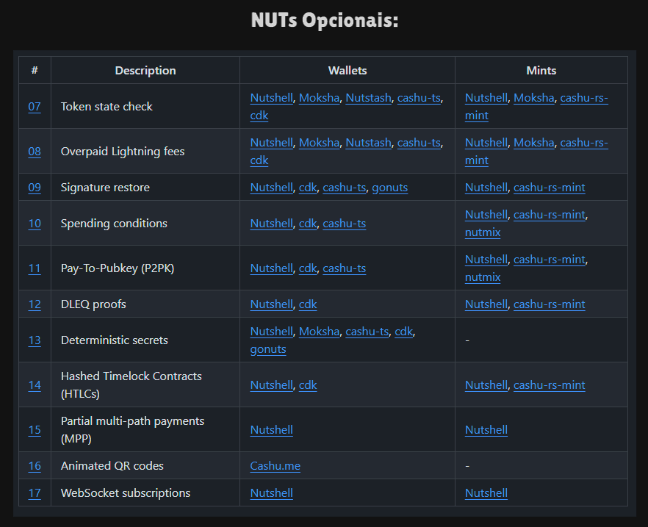This screenshot has height=527, width=648.
Task: Click cdk wallet link in Signature restore row
Action: 308,187
